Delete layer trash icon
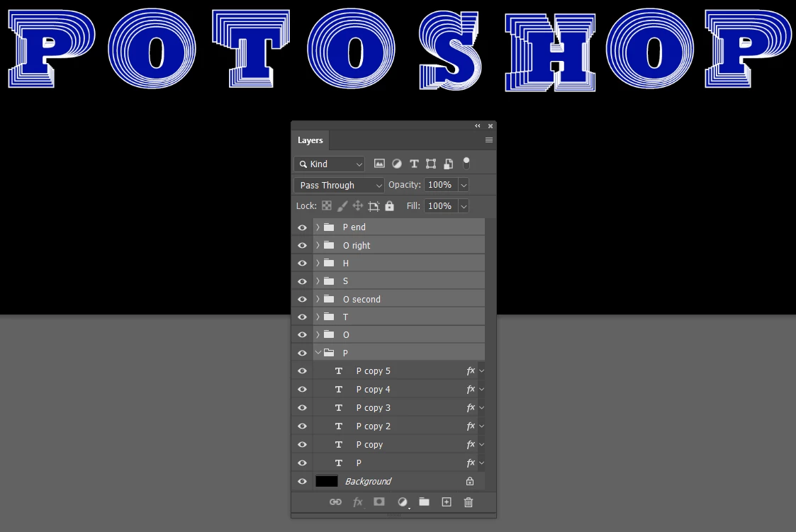 pyautogui.click(x=469, y=502)
